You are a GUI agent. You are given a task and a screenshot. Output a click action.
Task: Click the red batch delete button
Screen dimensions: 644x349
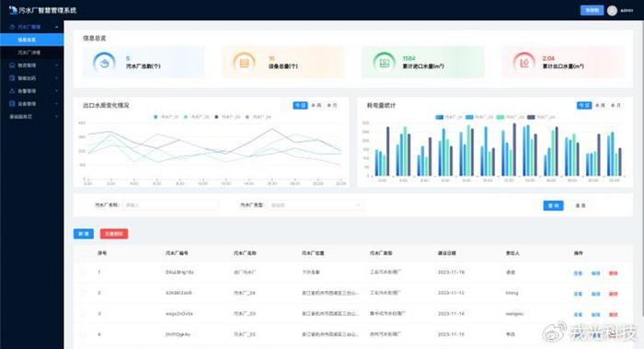click(114, 234)
